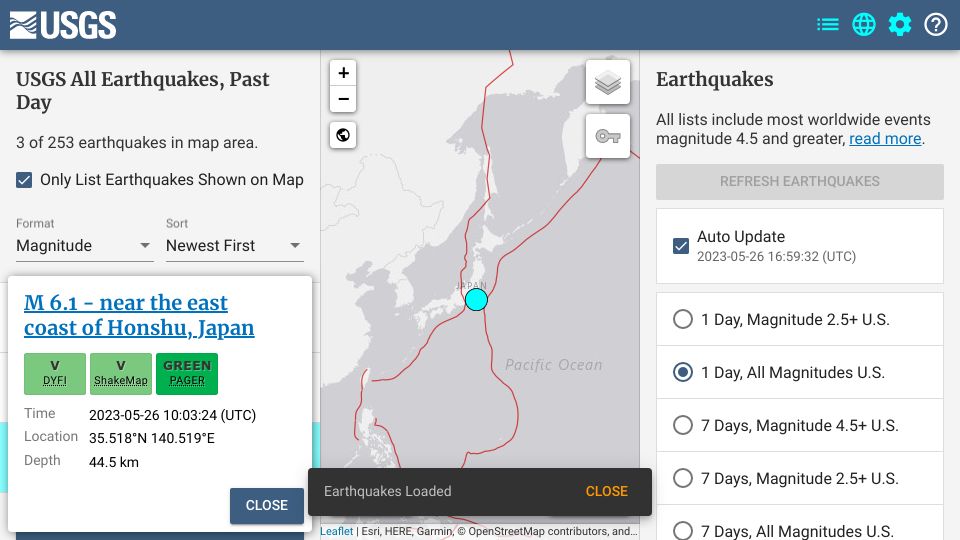Zoom to world extent button
The image size is (960, 540).
[x=343, y=135]
